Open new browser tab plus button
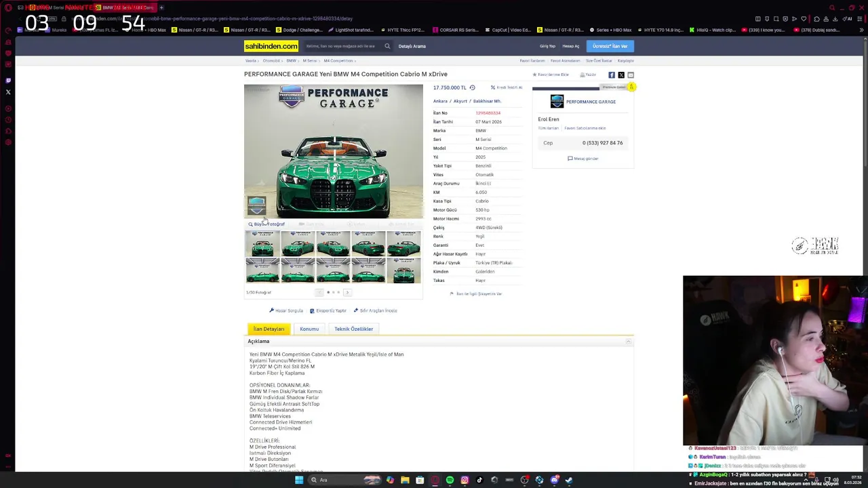868x488 pixels. coord(161,7)
